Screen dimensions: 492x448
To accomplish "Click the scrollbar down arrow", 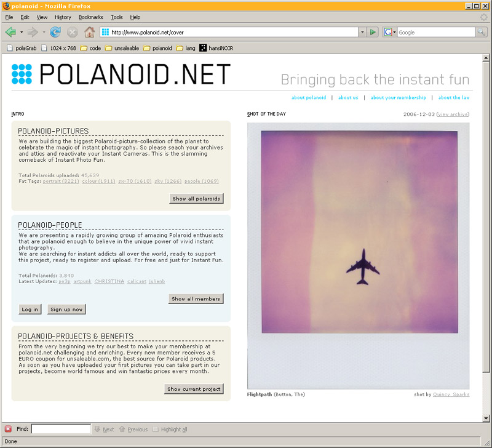I will pyautogui.click(x=486, y=418).
